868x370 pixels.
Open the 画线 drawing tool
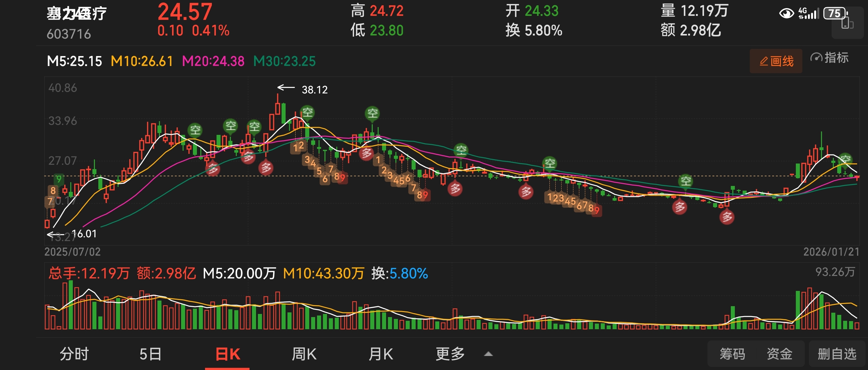[x=776, y=61]
